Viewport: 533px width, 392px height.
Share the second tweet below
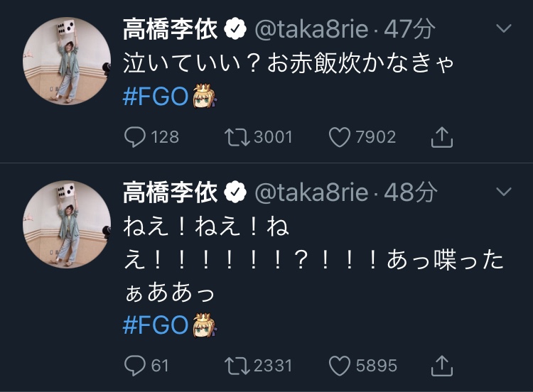coord(442,365)
